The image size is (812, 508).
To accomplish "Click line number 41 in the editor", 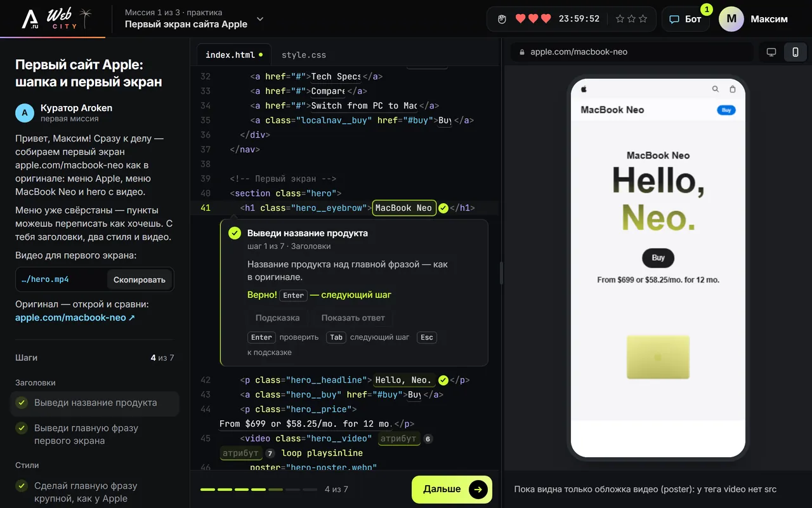I will 206,208.
